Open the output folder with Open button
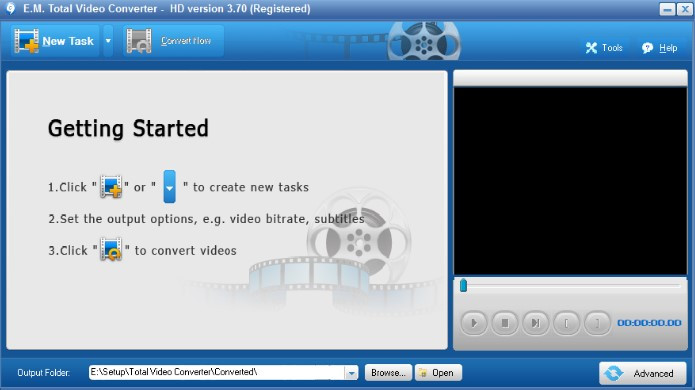The width and height of the screenshot is (695, 390). point(438,373)
